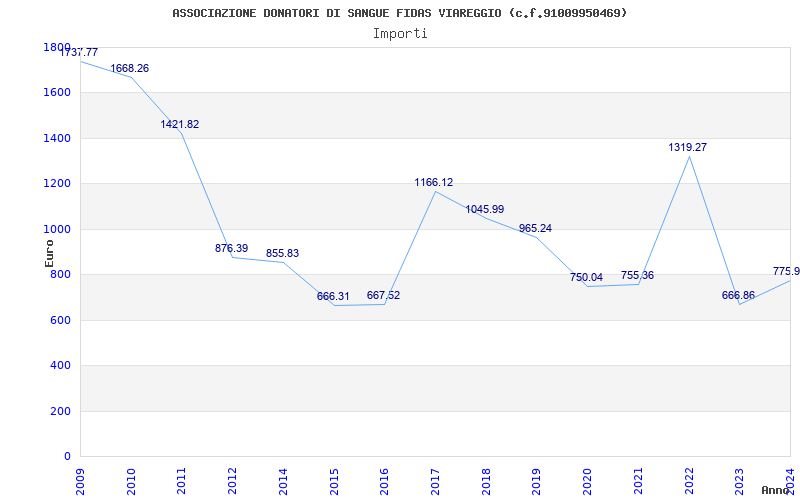Click the data label 666.86
This screenshot has height=500, width=800.
tap(738, 295)
